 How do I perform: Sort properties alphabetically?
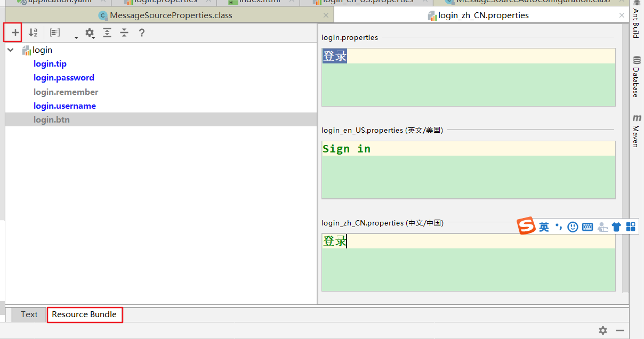pos(33,33)
